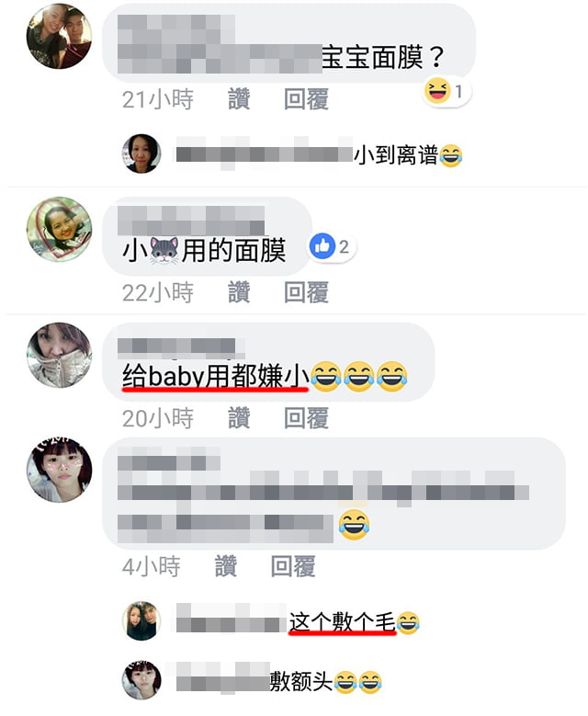Viewport: 588px width, 716px height.
Task: Reply to the 20小時 comment
Action: 306,418
